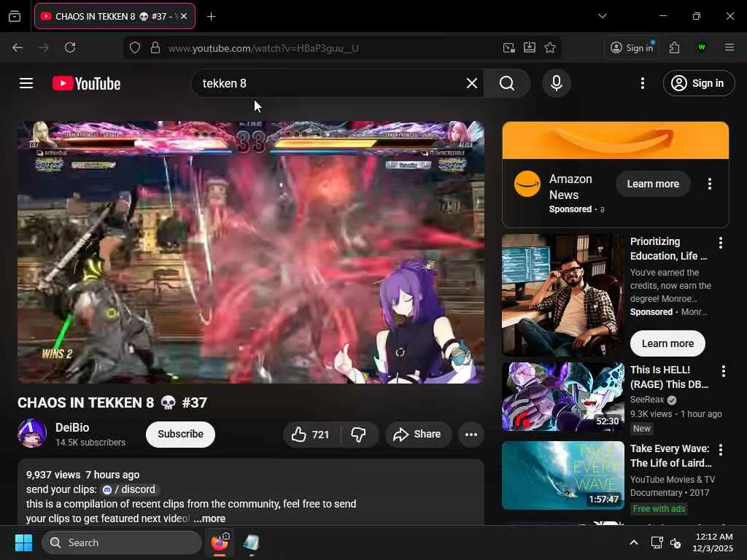Open the tracking protection shield icon
The width and height of the screenshot is (747, 560).
[135, 47]
